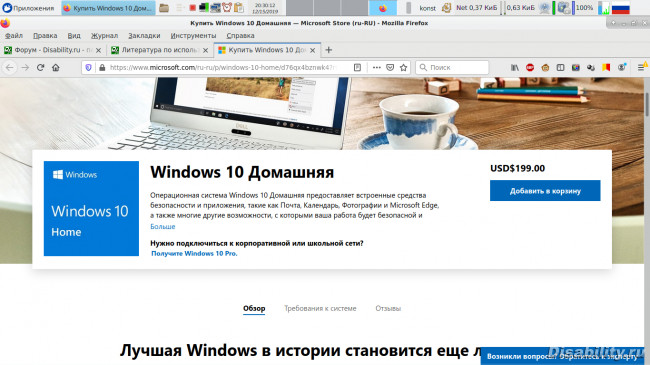
Task: Click the red square panel launcher
Action: coord(192,8)
